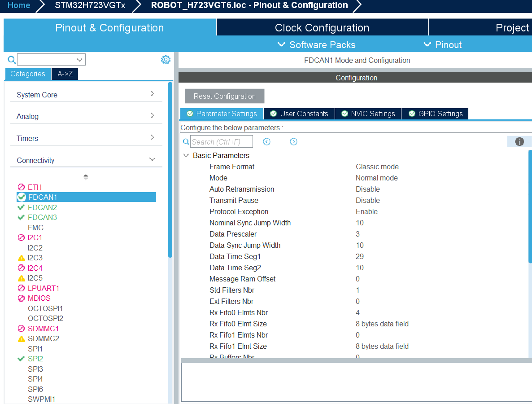Screen dimensions: 532x404
Task: Expand the Analog category
Action: tap(86, 116)
